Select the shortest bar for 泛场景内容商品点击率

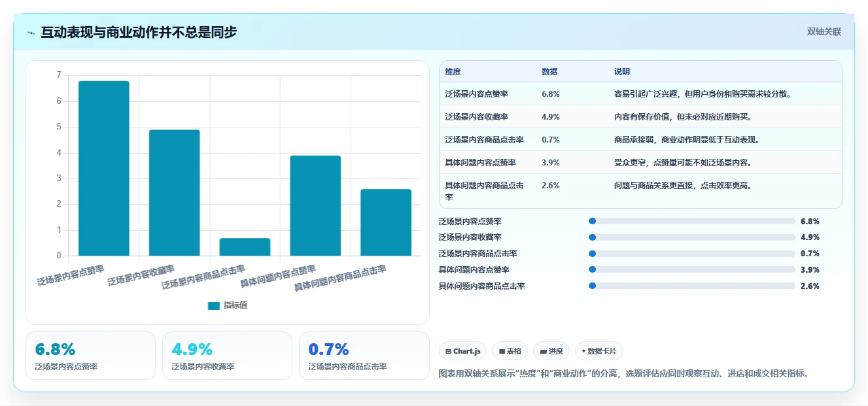pyautogui.click(x=245, y=246)
